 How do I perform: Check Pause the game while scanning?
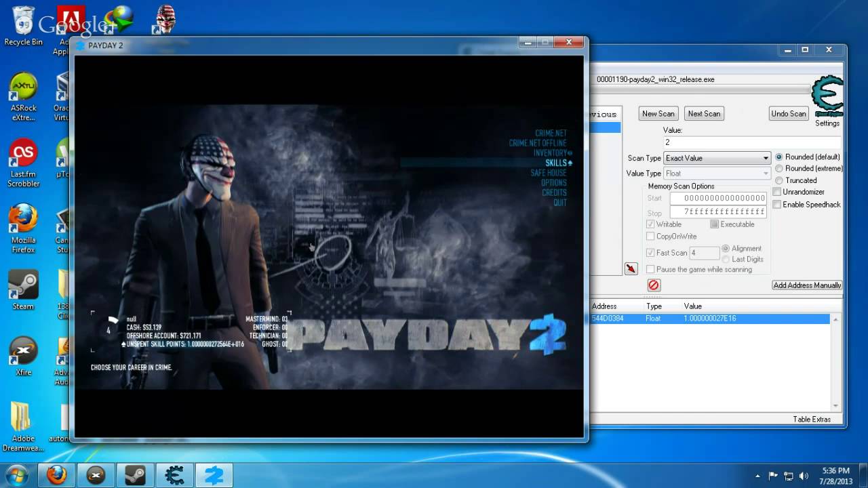(650, 269)
